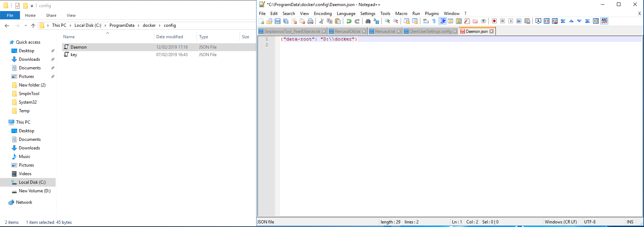Expand the Quick Access Toolbar customize arrow
Viewport: 644px width, 227px height.
[x=32, y=6]
